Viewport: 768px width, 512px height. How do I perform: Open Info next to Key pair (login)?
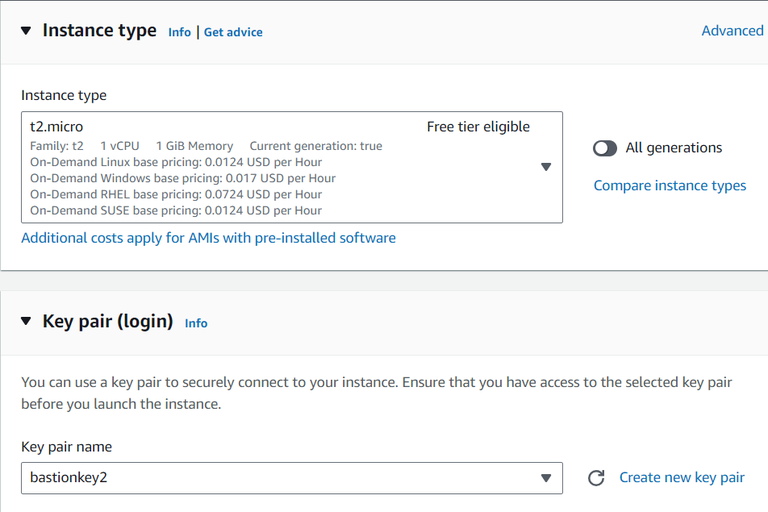click(196, 323)
